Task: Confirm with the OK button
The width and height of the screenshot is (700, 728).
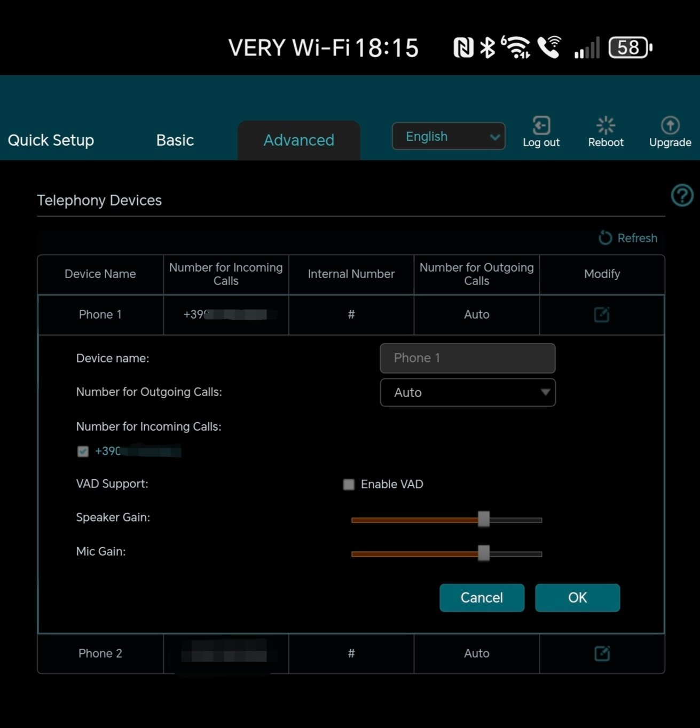Action: click(x=577, y=598)
